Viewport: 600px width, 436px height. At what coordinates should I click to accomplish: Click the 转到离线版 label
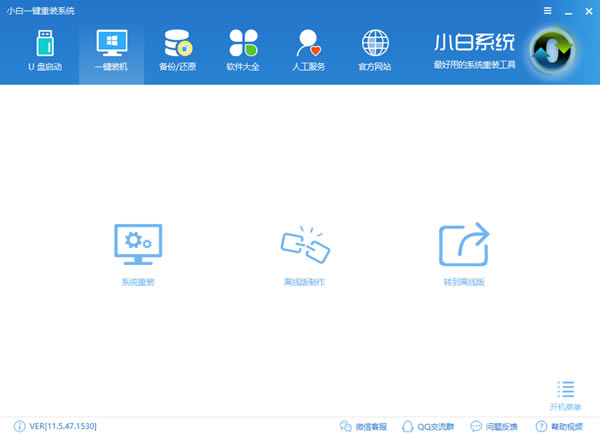(x=464, y=282)
